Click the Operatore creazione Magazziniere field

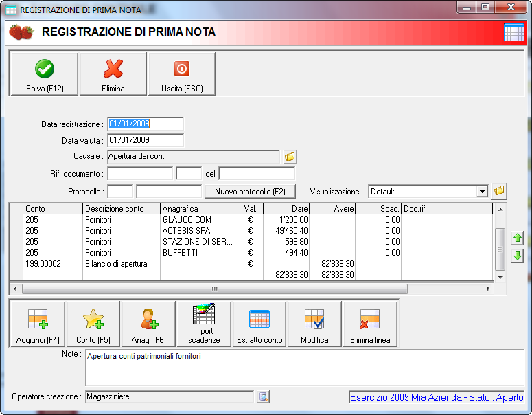click(170, 396)
